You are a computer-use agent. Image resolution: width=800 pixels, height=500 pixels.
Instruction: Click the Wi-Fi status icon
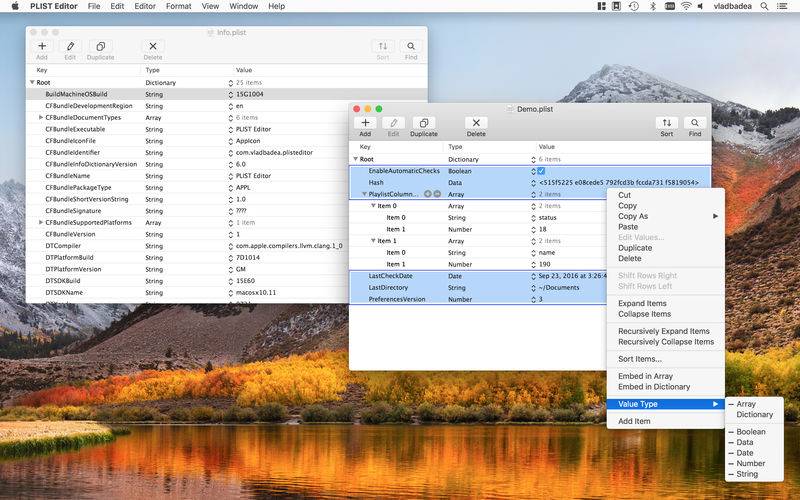click(686, 6)
